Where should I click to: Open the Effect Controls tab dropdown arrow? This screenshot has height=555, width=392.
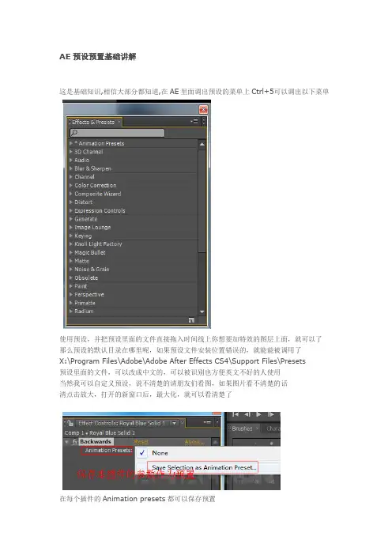174,423
